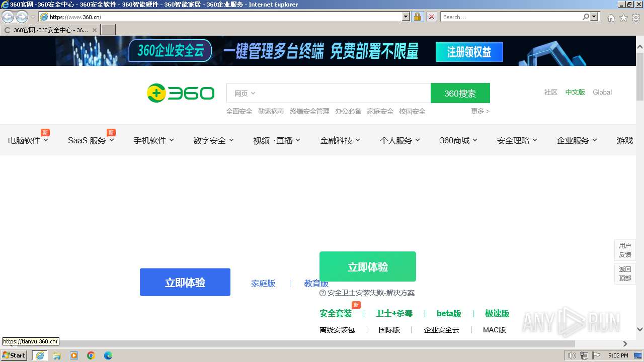Open the 校园安全 link
The width and height of the screenshot is (644, 362).
point(412,111)
